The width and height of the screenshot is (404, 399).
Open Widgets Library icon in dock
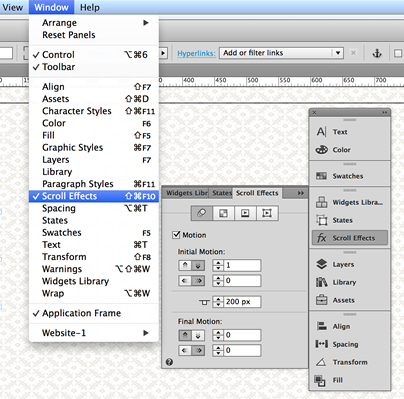(x=321, y=202)
